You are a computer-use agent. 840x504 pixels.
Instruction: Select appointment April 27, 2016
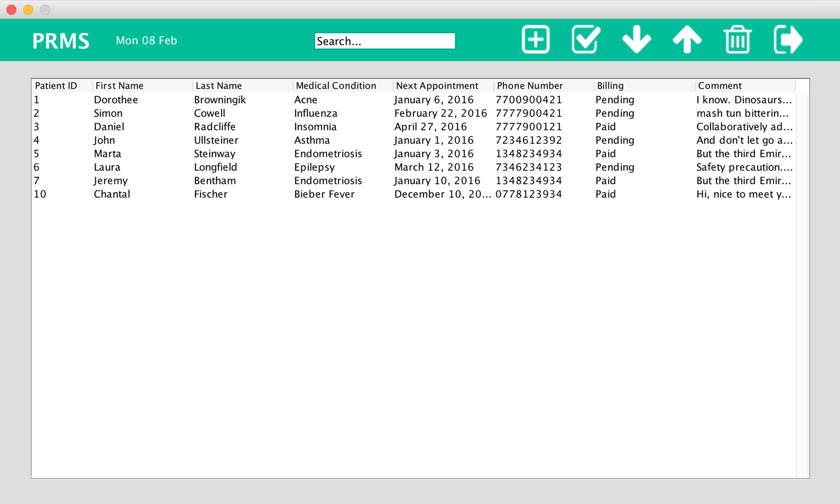(430, 127)
